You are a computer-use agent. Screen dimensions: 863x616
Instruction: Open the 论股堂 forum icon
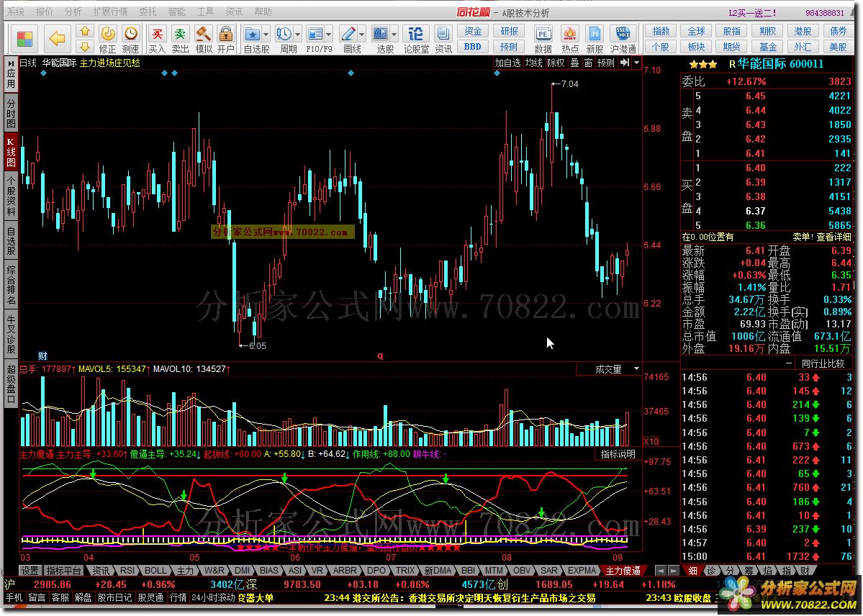pyautogui.click(x=416, y=34)
